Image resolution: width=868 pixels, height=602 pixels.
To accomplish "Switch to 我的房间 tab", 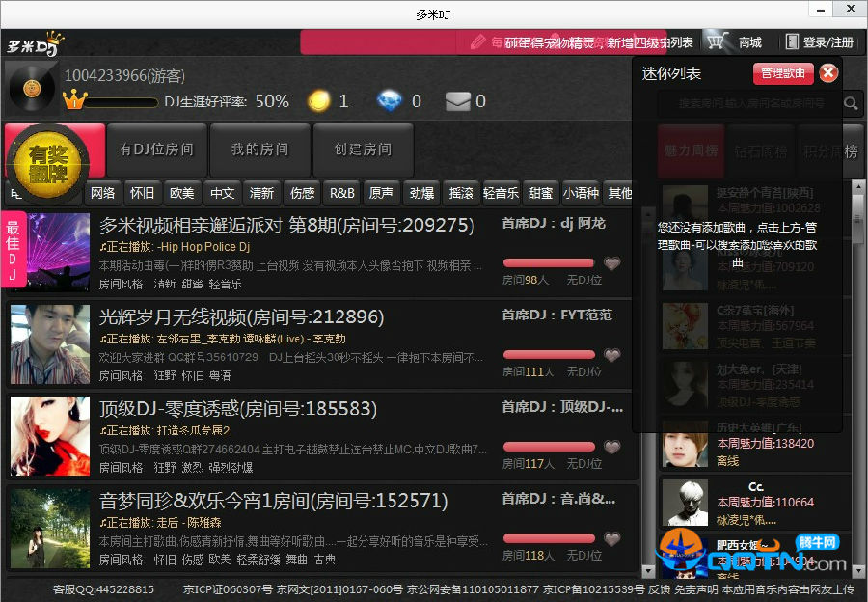I will 259,150.
